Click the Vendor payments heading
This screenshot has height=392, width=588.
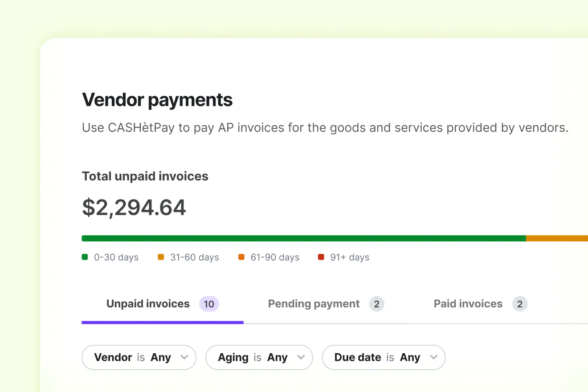tap(157, 100)
